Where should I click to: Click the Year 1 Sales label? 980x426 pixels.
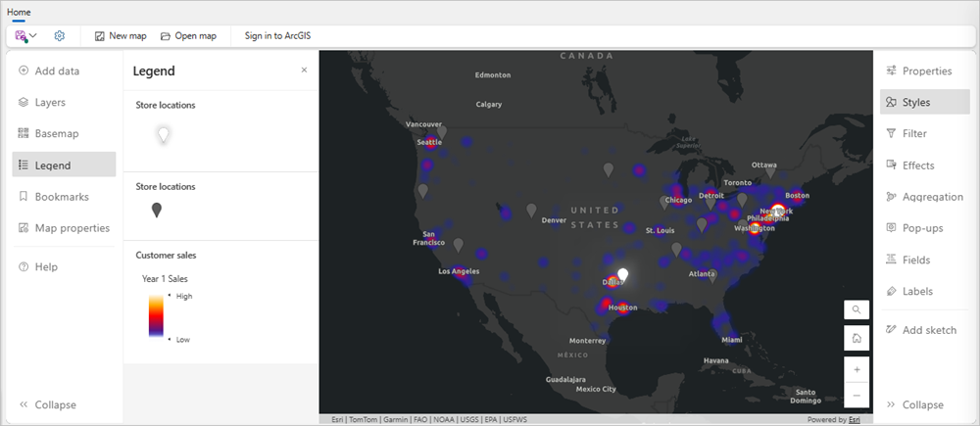coord(165,278)
